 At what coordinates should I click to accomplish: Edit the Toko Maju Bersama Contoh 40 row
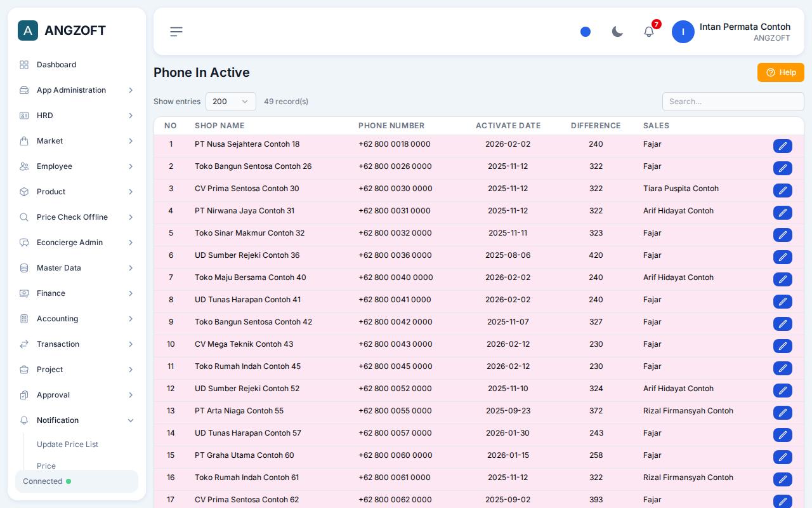click(x=783, y=279)
